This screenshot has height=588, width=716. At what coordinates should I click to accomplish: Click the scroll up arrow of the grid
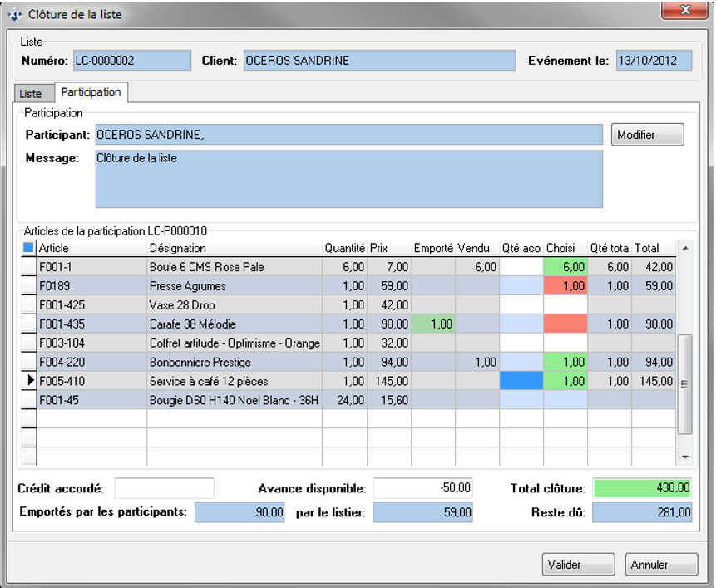pos(685,248)
